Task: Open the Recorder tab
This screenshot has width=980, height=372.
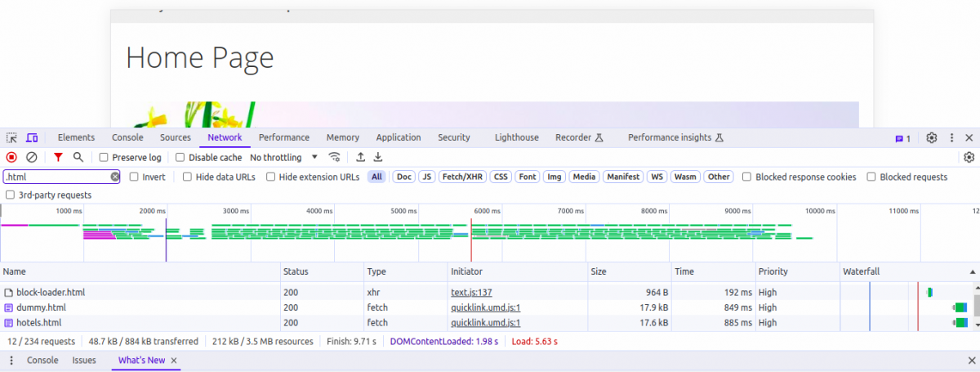Action: 578,137
